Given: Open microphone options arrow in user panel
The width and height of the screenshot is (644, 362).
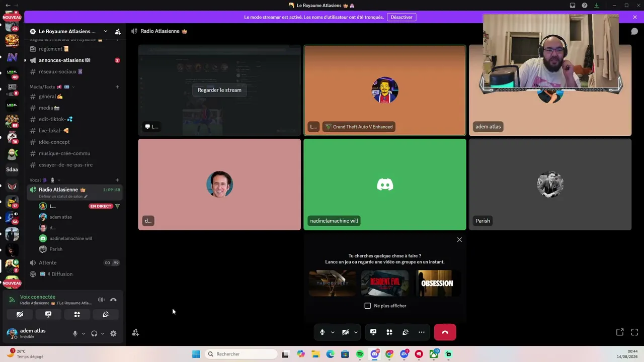Looking at the screenshot, I should [x=84, y=333].
